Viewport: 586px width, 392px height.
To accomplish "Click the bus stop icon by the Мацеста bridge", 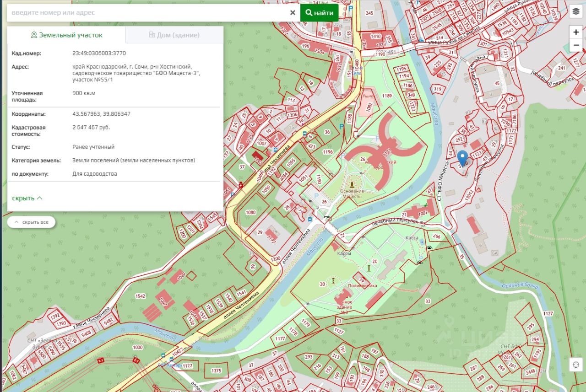I will 311,219.
